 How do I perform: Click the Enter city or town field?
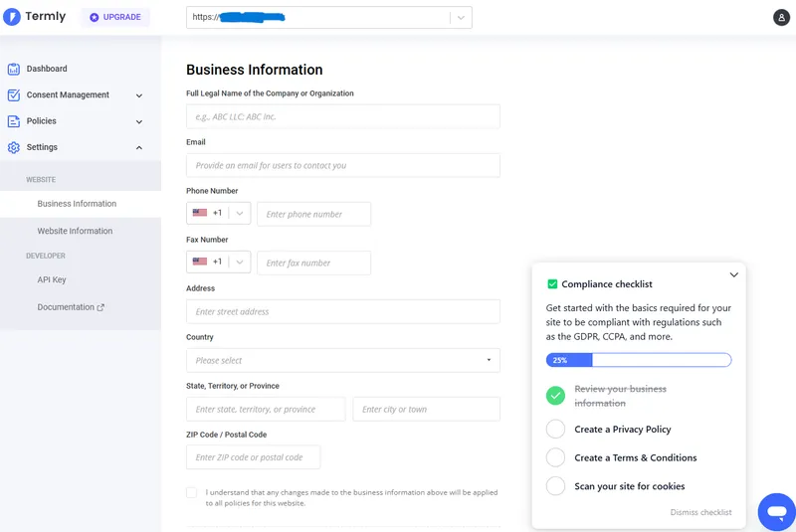(427, 409)
